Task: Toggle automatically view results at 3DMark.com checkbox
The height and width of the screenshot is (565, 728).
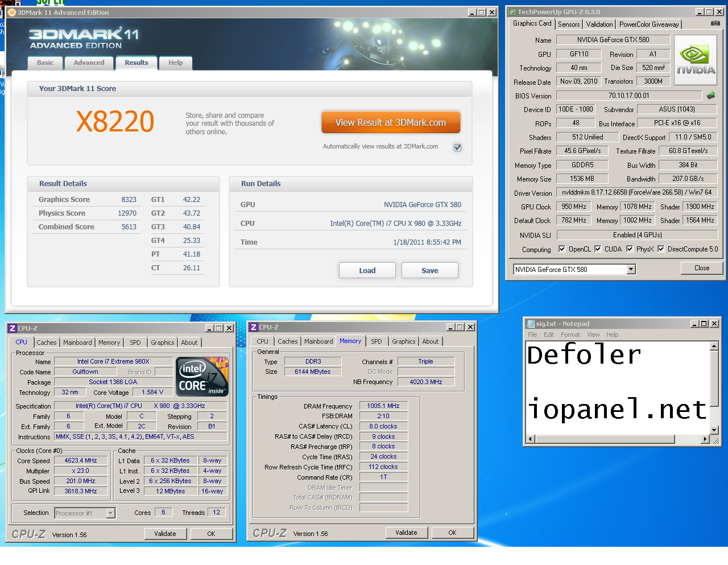Action: pos(457,147)
